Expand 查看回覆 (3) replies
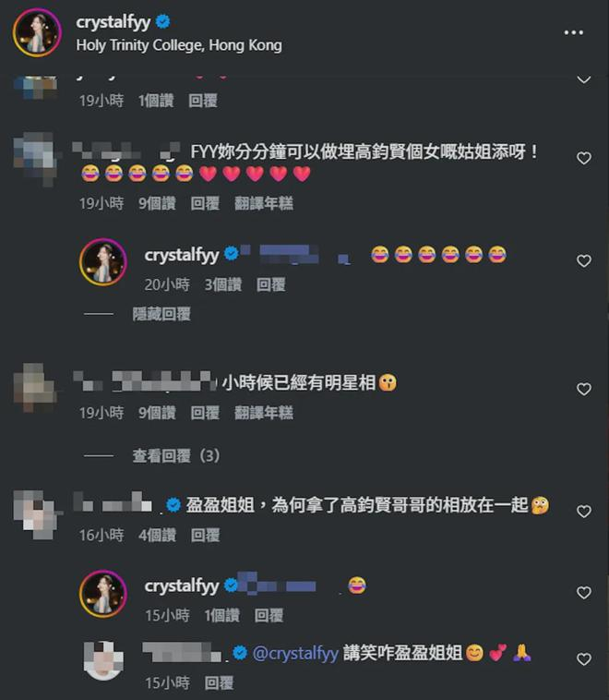The height and width of the screenshot is (700, 609). [x=176, y=456]
